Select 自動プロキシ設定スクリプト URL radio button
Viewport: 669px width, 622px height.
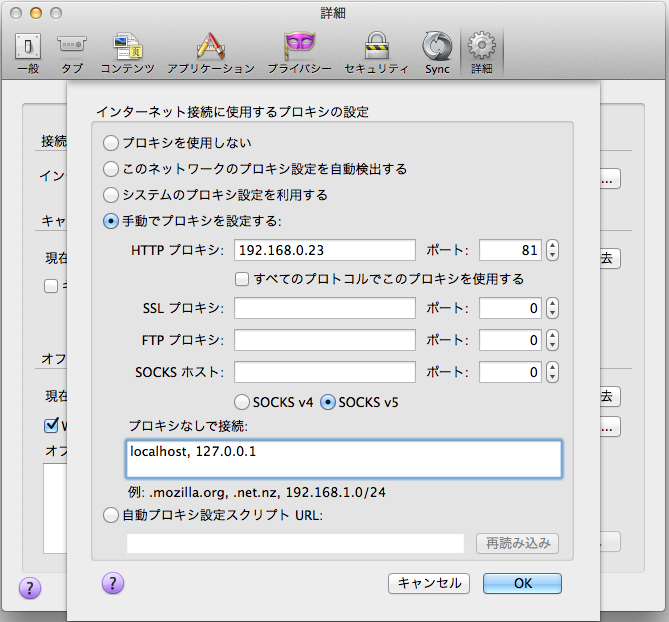tap(111, 515)
